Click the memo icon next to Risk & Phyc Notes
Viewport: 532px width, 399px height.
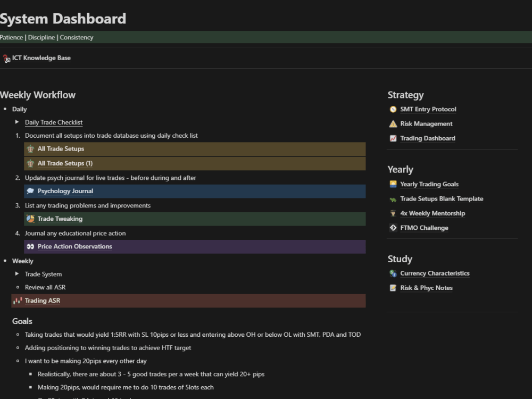392,288
